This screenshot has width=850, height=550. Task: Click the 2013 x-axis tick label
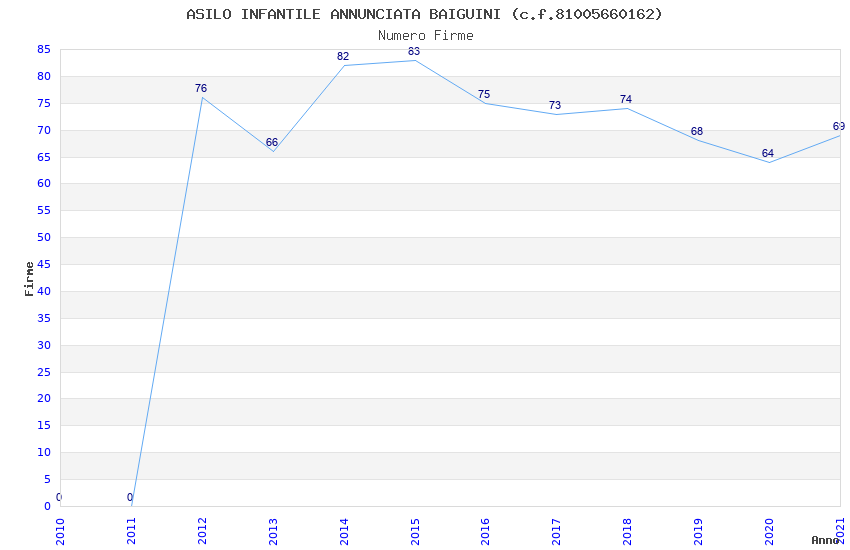pos(273,532)
